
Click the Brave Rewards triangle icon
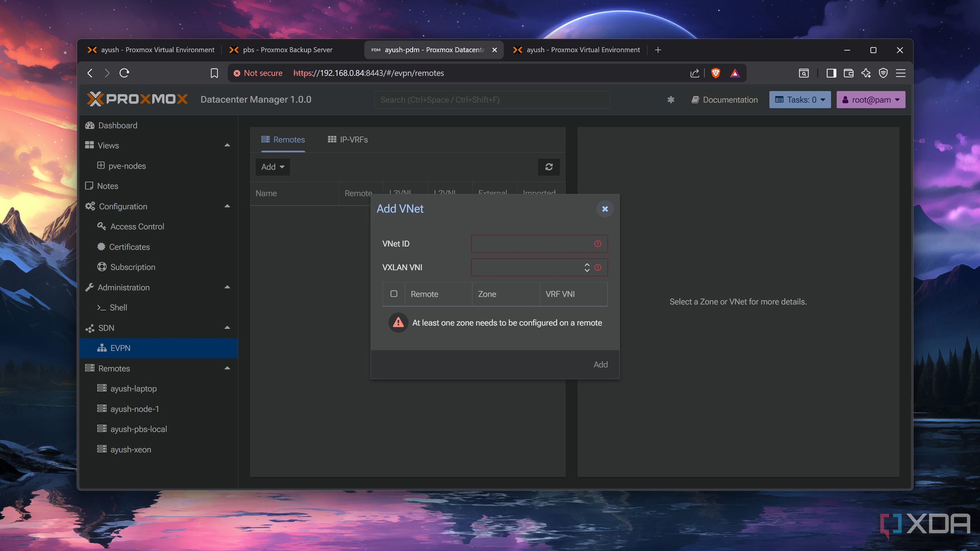735,73
